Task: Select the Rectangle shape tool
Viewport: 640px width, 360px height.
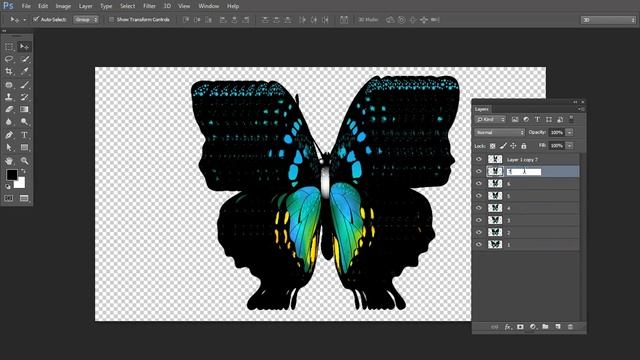Action: [x=24, y=147]
